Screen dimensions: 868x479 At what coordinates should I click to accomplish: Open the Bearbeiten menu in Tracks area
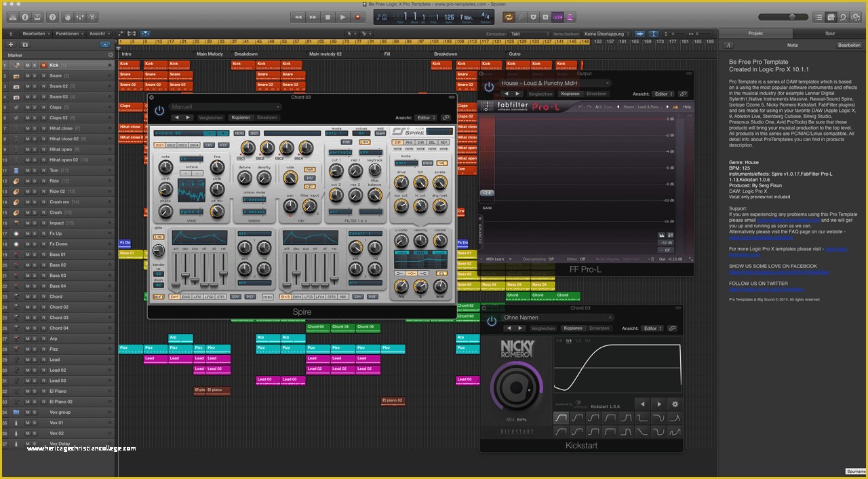pyautogui.click(x=36, y=33)
